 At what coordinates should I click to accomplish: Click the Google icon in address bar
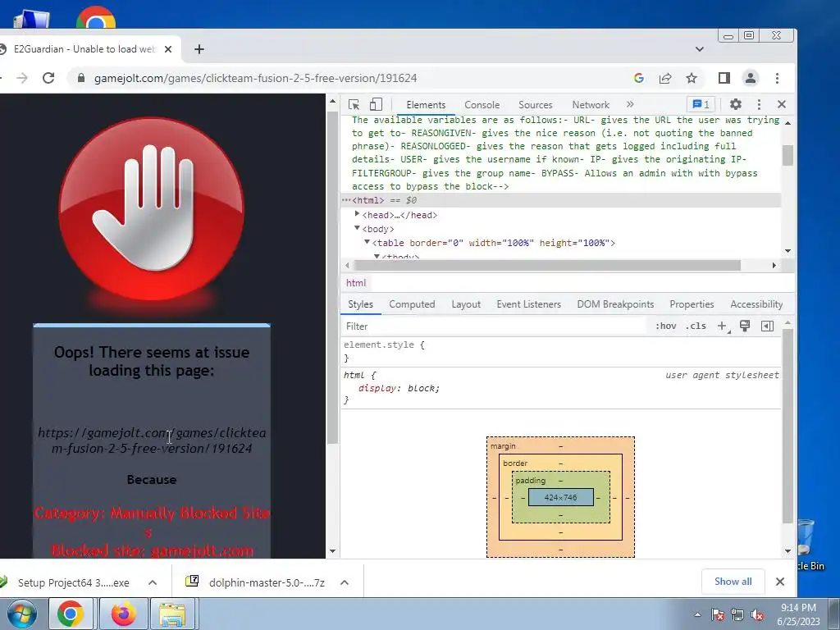[x=638, y=78]
